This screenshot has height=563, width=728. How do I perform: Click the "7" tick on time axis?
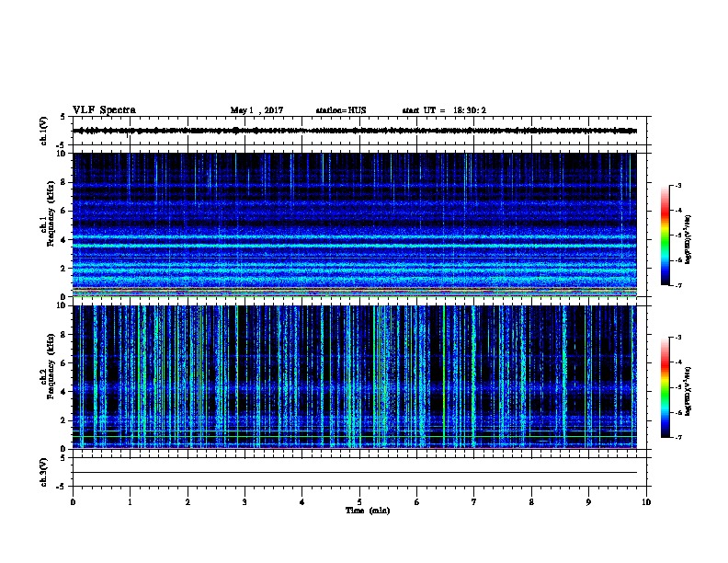(x=474, y=502)
